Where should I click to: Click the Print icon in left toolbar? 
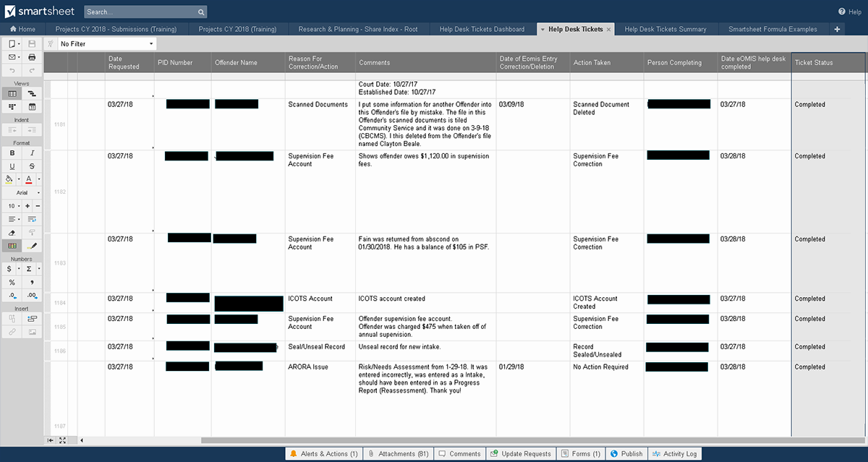coord(32,57)
